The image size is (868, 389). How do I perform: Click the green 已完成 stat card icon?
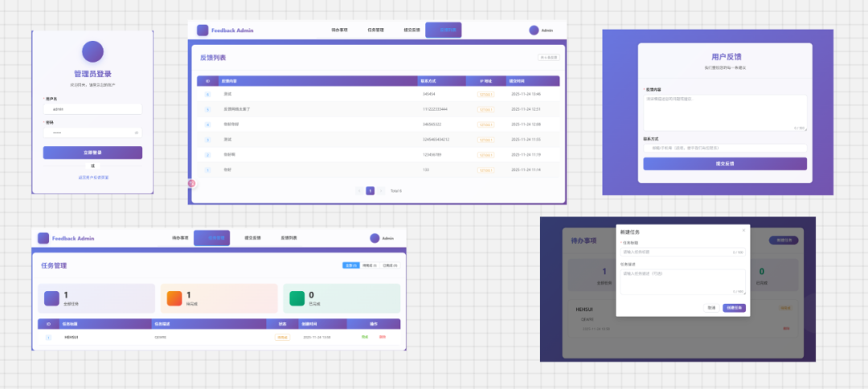coord(297,298)
